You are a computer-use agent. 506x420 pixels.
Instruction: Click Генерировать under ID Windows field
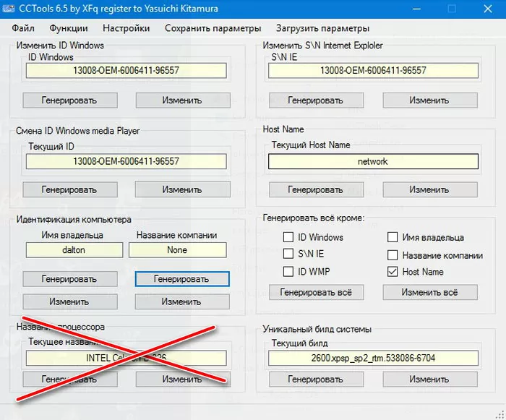pos(69,100)
